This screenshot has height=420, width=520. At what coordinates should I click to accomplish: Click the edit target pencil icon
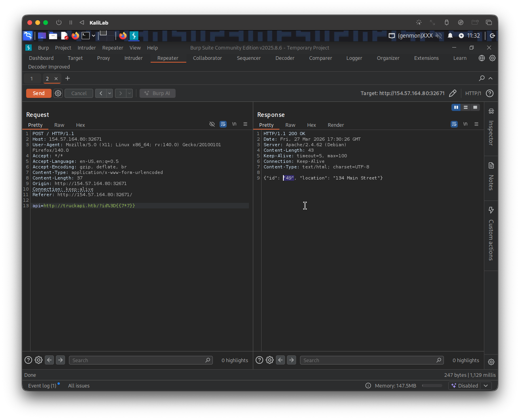(x=453, y=94)
